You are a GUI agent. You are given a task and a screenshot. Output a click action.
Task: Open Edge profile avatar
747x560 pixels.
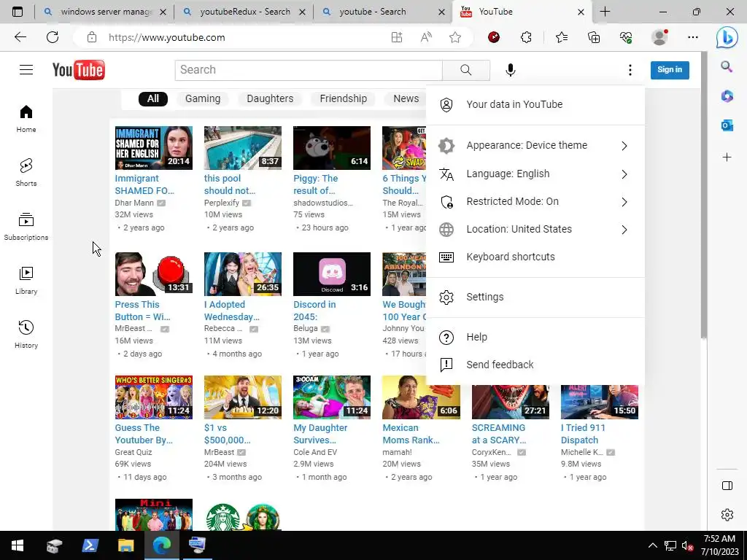tap(659, 37)
